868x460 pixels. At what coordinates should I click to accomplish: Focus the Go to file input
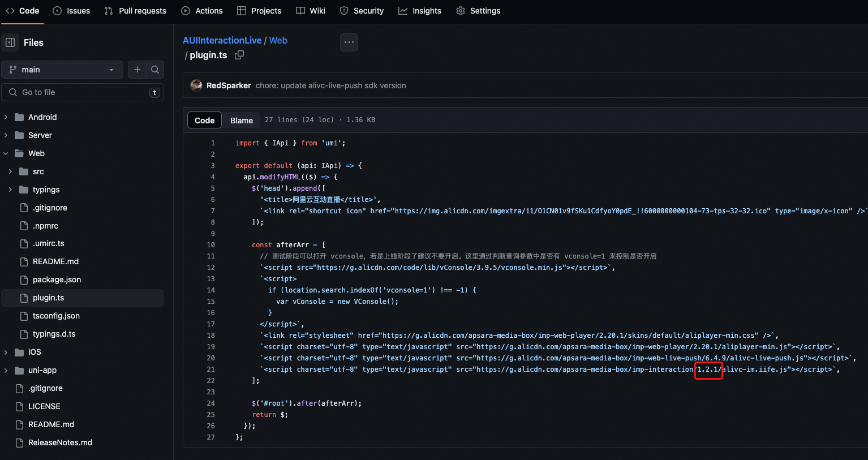coord(83,92)
